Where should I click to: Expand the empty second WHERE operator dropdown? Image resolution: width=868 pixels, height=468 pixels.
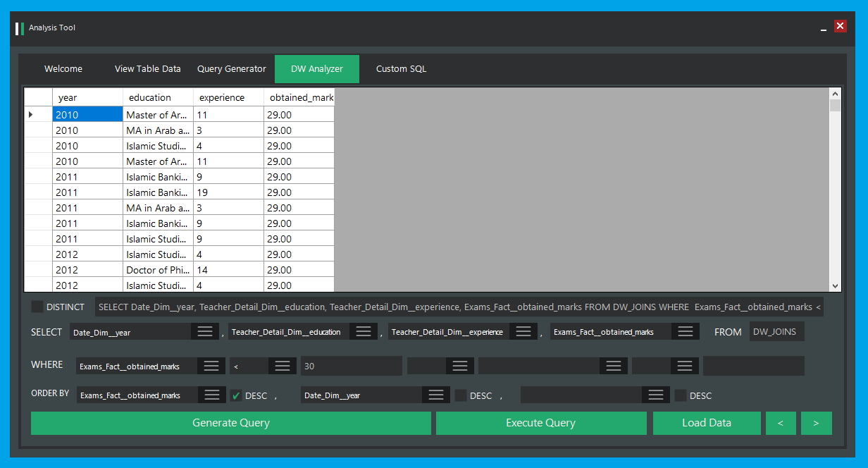pos(685,366)
